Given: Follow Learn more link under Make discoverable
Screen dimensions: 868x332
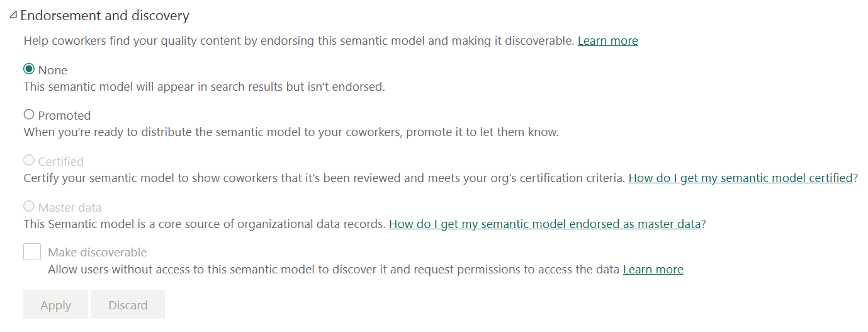Looking at the screenshot, I should click(653, 270).
